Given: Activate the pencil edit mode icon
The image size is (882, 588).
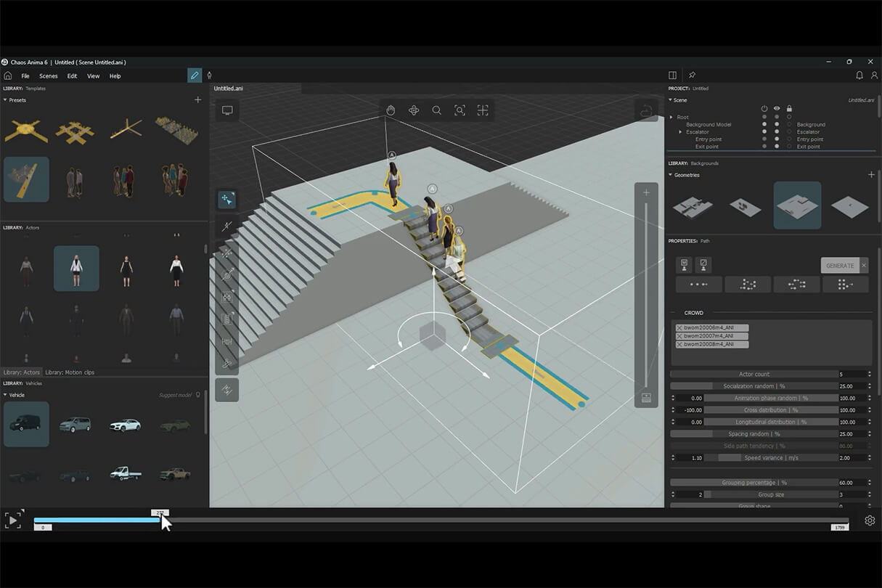Looking at the screenshot, I should 194,75.
